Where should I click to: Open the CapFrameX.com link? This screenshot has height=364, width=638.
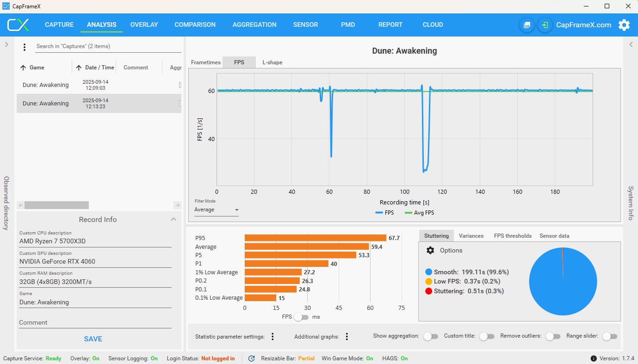tap(583, 25)
